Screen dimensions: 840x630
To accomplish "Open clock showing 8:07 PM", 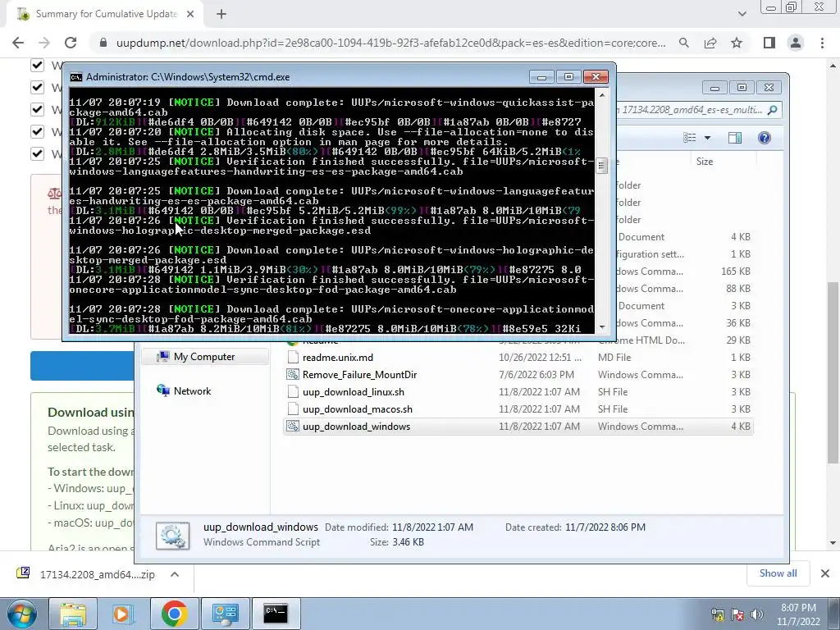I will 798,614.
